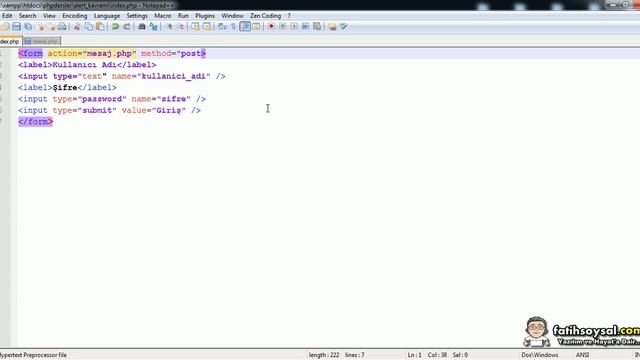Open the Encoding menu
The height and width of the screenshot is (360, 640).
(75, 16)
